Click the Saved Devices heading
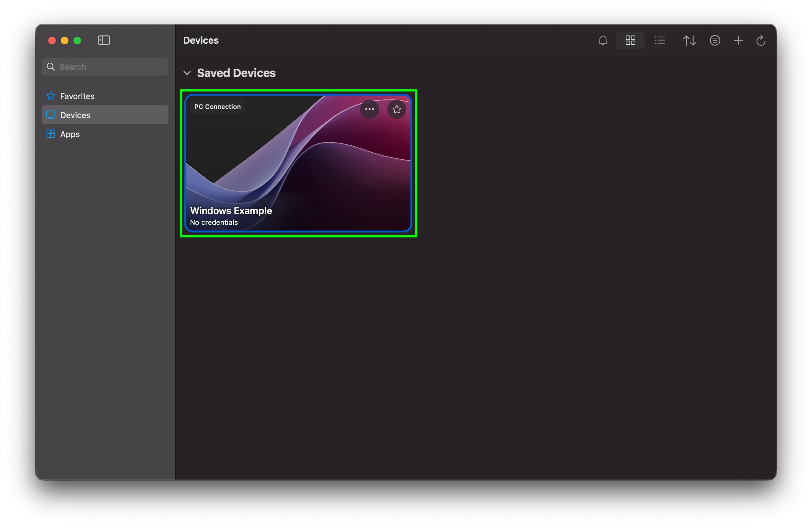Image resolution: width=812 pixels, height=527 pixels. click(236, 73)
